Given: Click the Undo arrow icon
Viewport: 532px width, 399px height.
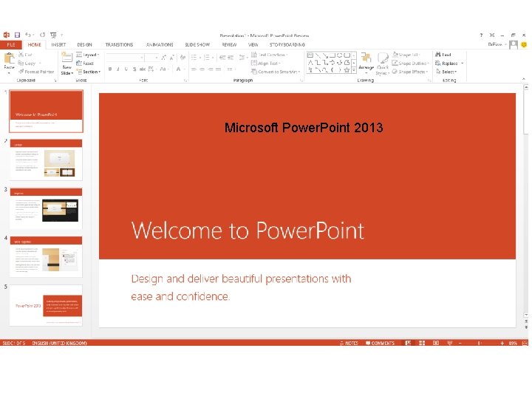Looking at the screenshot, I should click(x=28, y=35).
